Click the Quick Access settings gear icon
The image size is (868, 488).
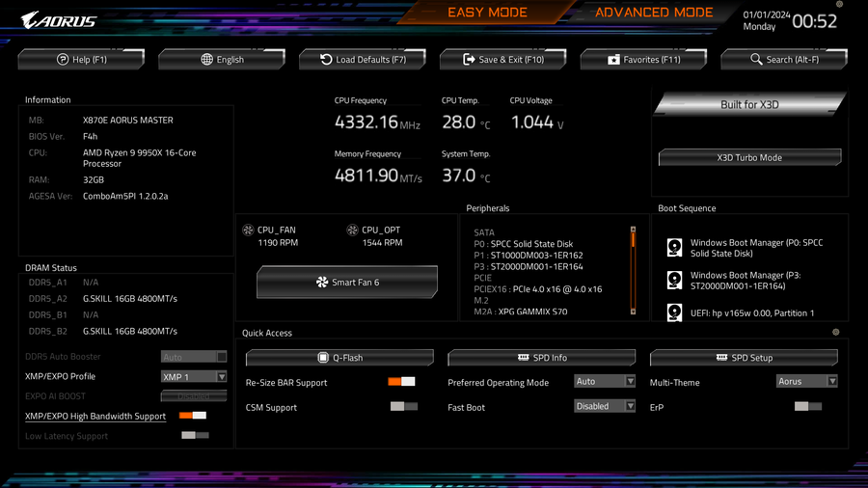836,332
